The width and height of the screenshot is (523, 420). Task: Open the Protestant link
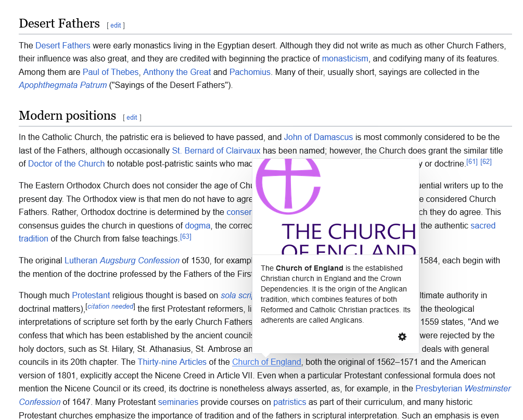91,296
